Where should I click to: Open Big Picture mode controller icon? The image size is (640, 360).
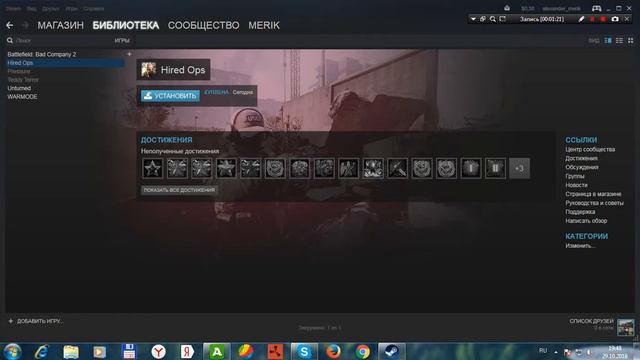(x=596, y=9)
